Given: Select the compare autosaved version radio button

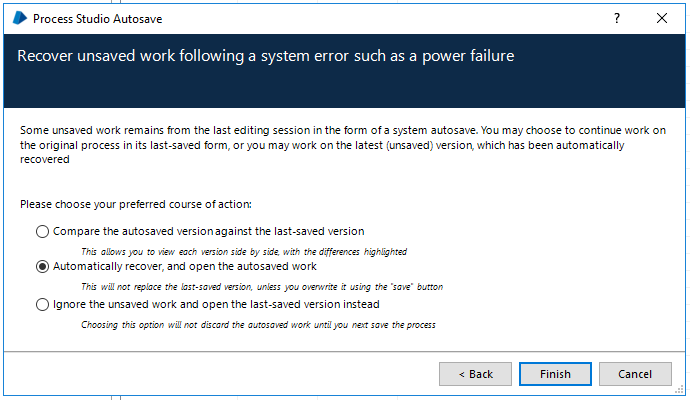Looking at the screenshot, I should click(42, 231).
